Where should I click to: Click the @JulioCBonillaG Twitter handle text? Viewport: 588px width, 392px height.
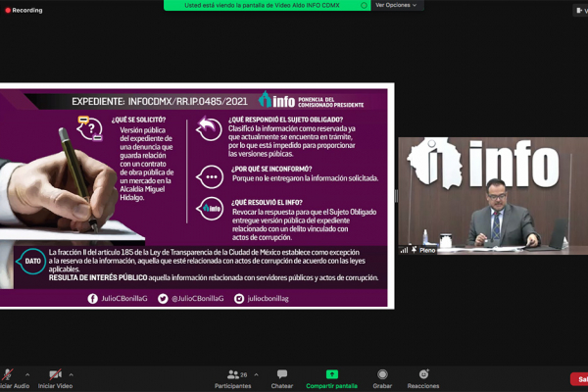click(x=198, y=299)
